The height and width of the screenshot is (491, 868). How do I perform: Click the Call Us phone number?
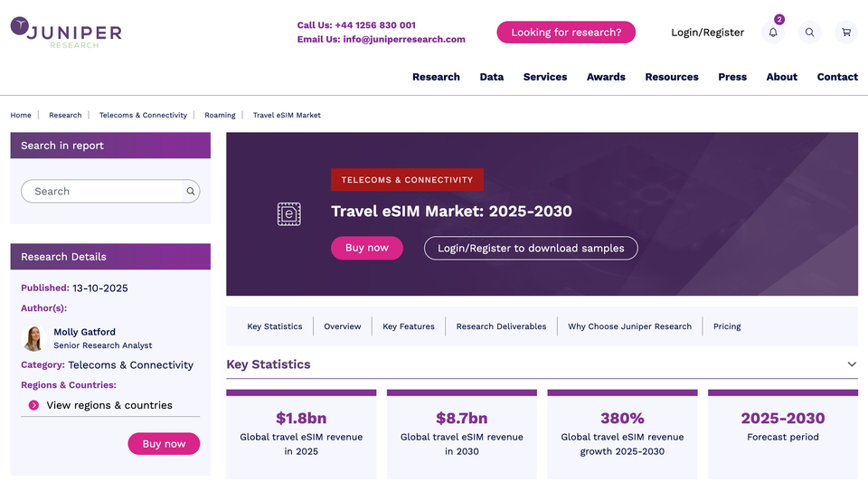coord(374,25)
